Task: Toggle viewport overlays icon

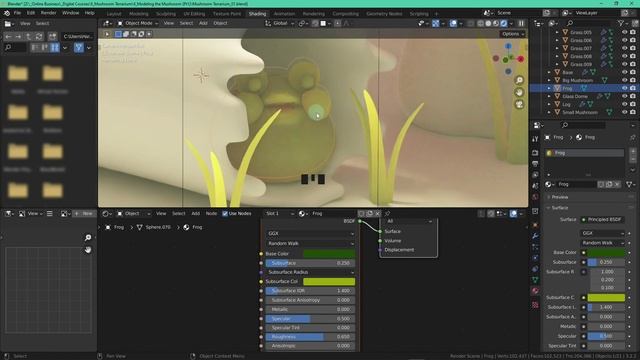Action: point(453,23)
